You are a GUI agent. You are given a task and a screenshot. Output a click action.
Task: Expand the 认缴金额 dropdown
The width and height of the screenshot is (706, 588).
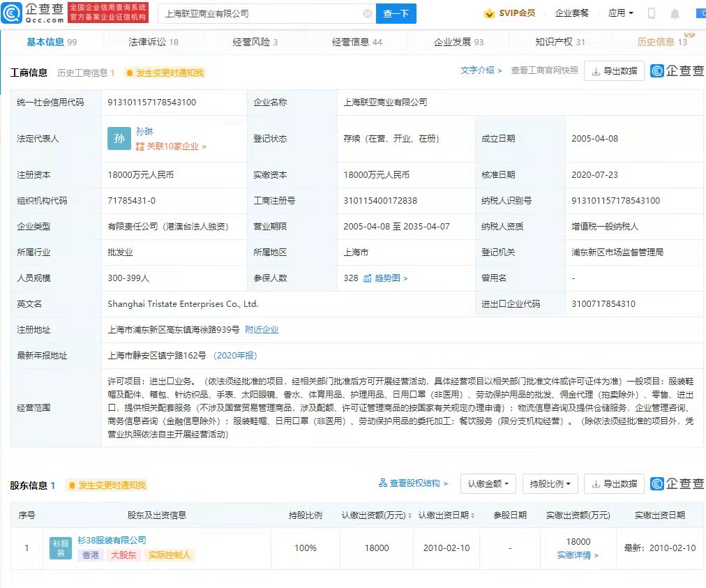[488, 483]
